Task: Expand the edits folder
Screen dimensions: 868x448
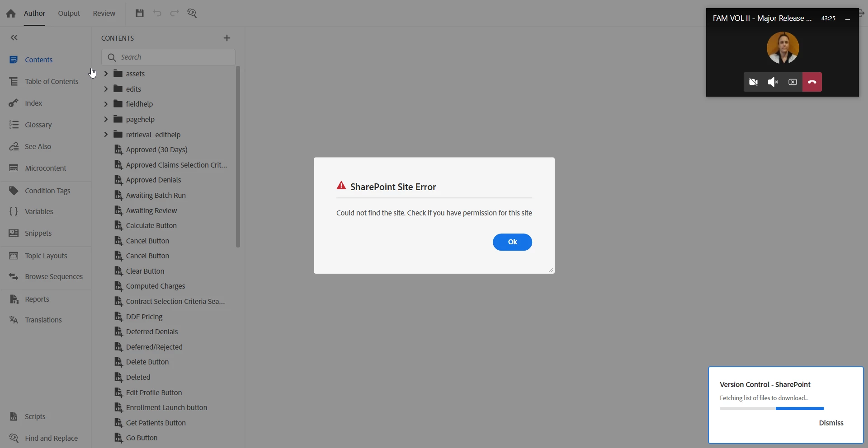Action: point(106,89)
